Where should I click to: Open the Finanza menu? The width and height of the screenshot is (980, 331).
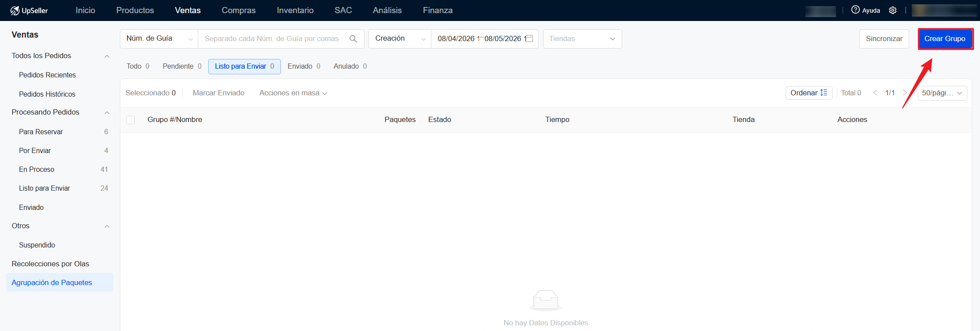438,10
